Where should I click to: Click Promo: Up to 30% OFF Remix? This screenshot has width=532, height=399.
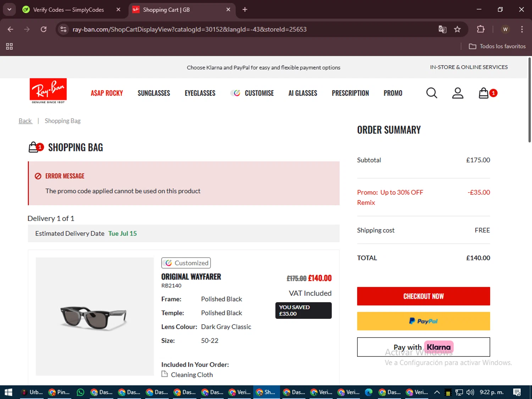390,197
